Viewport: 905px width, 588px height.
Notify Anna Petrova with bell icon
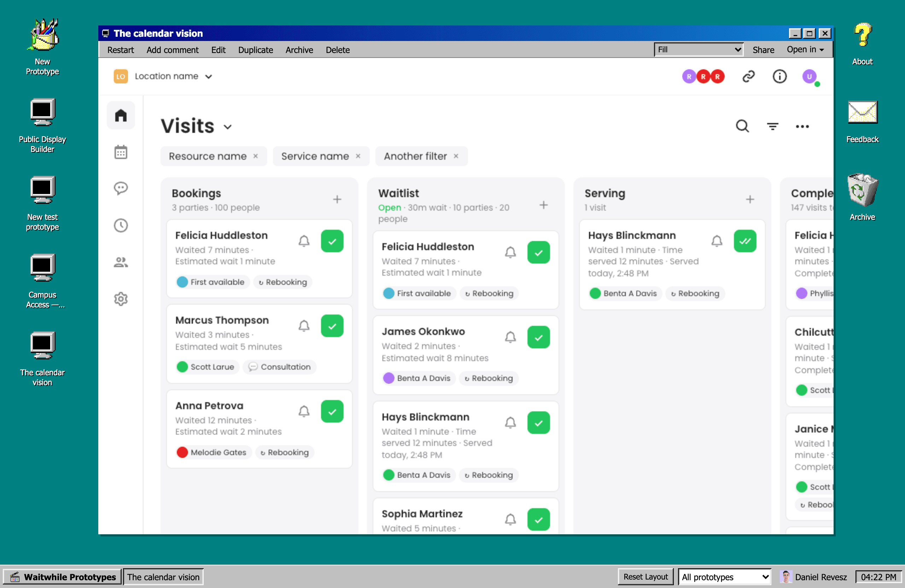coord(304,411)
